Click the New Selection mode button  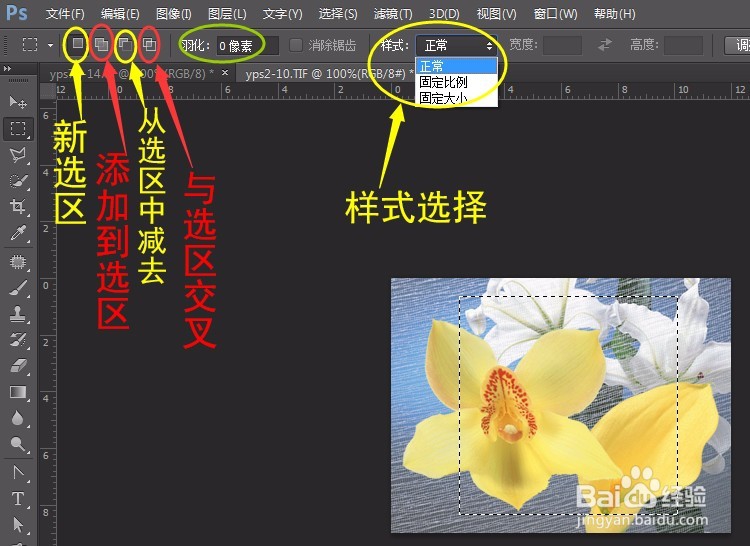77,44
